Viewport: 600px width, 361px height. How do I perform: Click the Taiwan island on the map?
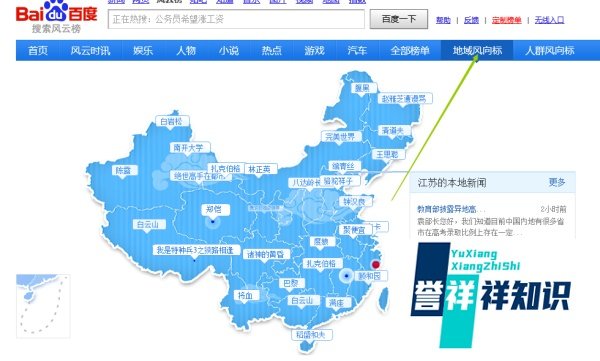(x=383, y=299)
